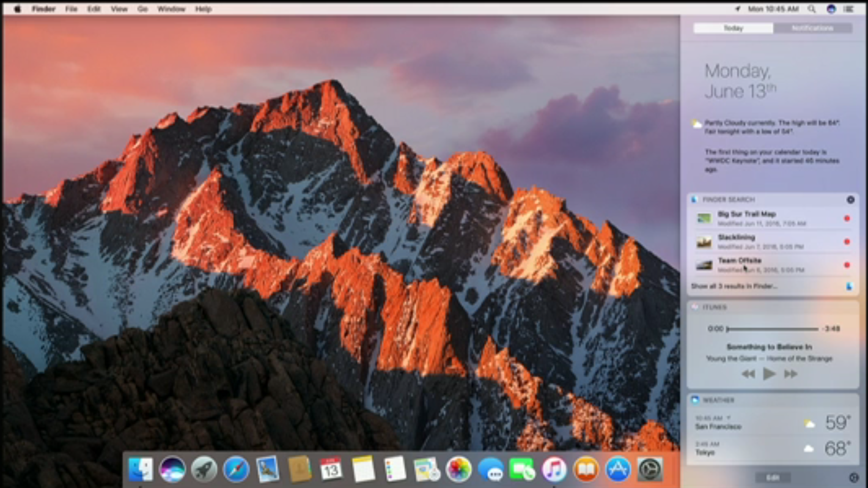Image resolution: width=868 pixels, height=488 pixels.
Task: Launch Siri from the dock
Action: [172, 470]
